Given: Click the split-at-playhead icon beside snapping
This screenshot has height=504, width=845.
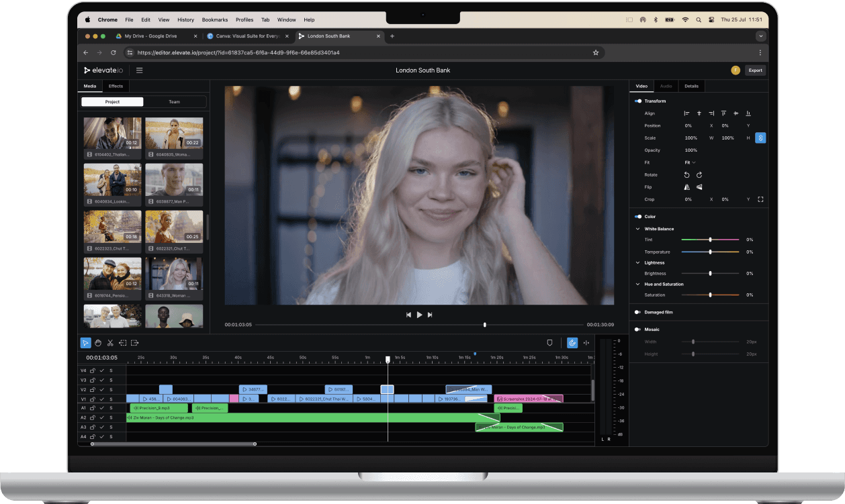Looking at the screenshot, I should 586,343.
